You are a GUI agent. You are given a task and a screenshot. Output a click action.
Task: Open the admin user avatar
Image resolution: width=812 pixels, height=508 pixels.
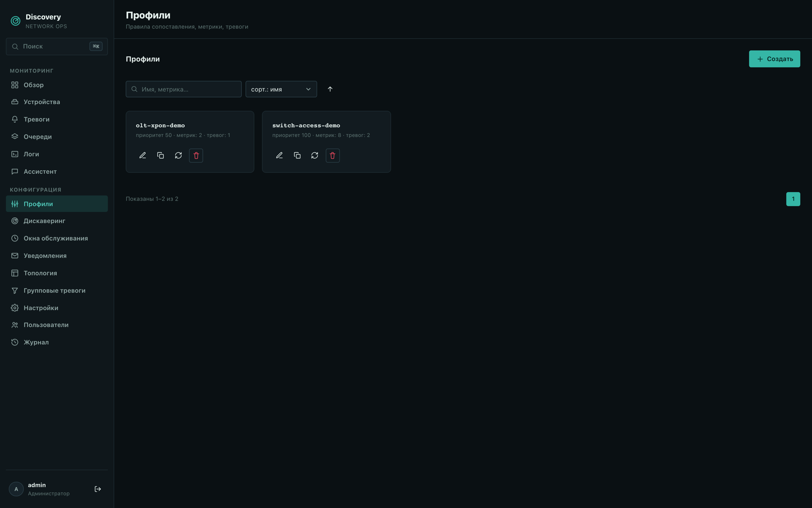(16, 489)
